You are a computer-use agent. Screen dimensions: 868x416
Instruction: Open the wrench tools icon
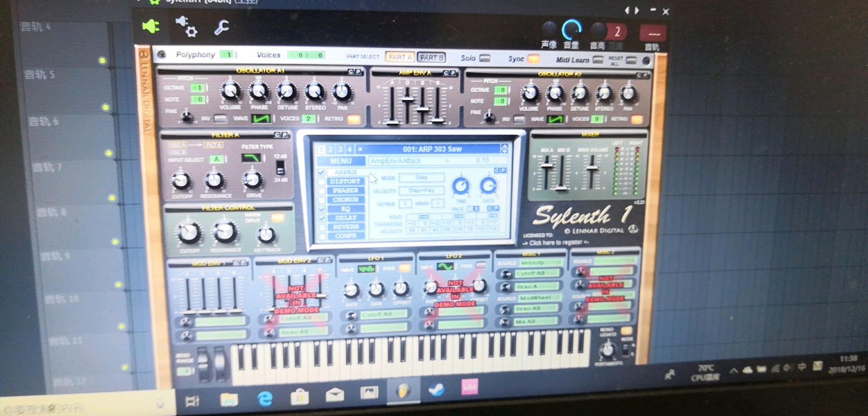pyautogui.click(x=221, y=27)
